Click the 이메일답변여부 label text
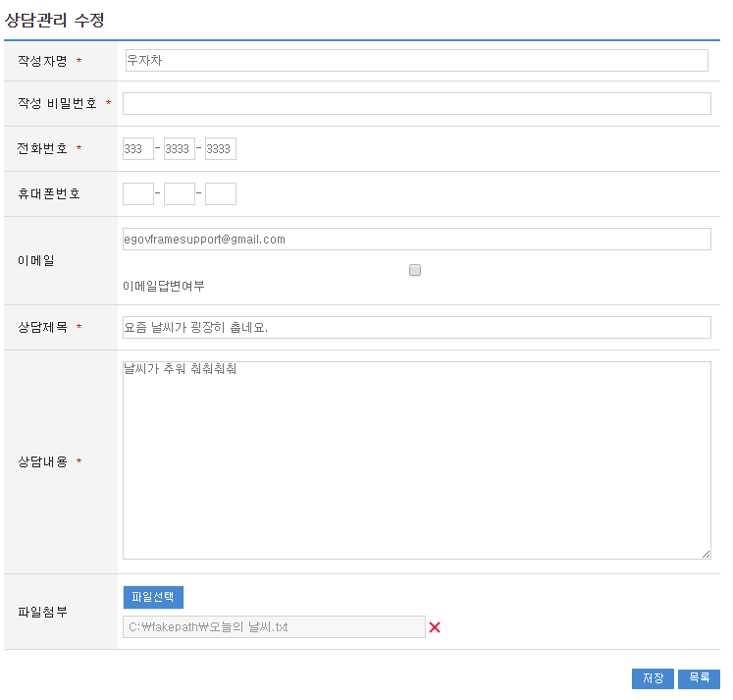733x700 pixels. (164, 286)
